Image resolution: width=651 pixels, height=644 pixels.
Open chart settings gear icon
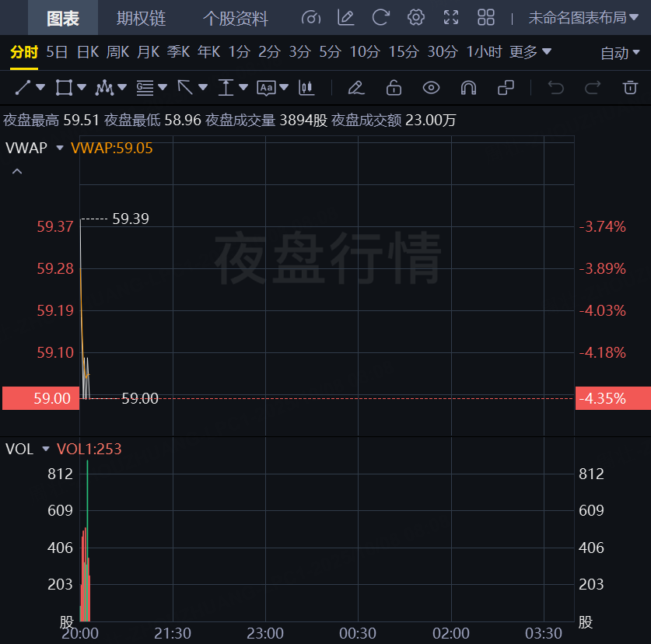tap(416, 18)
